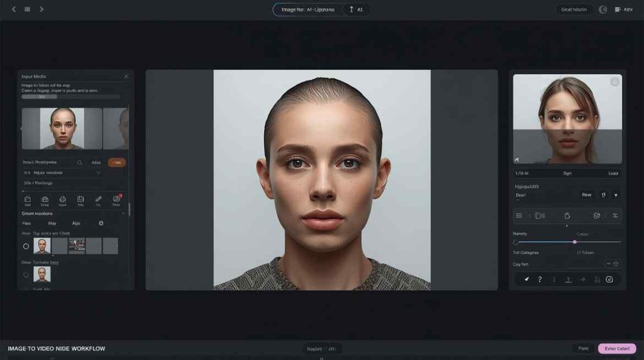Click the Alles label beside search
644x360 pixels.
click(96, 163)
